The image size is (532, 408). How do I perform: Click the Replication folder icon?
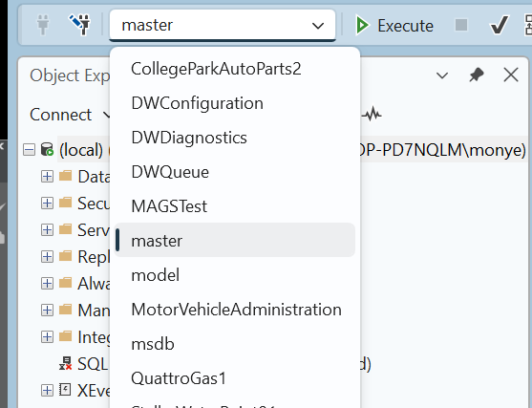point(65,256)
